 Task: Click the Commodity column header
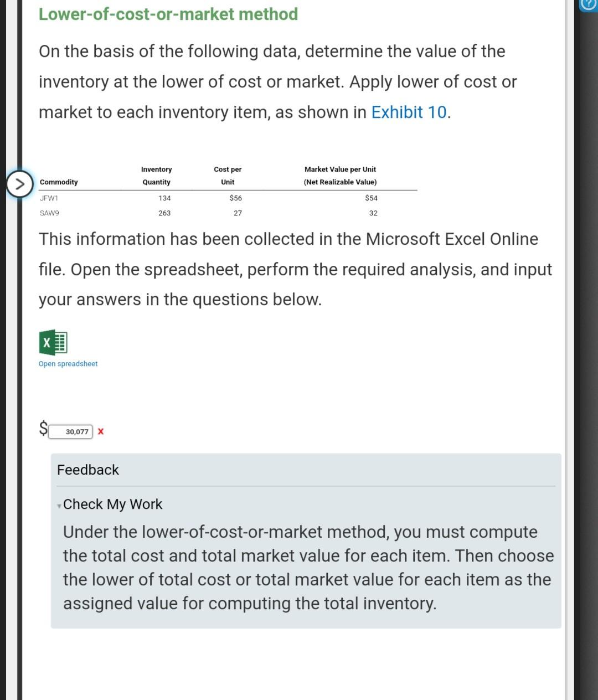[x=58, y=182]
